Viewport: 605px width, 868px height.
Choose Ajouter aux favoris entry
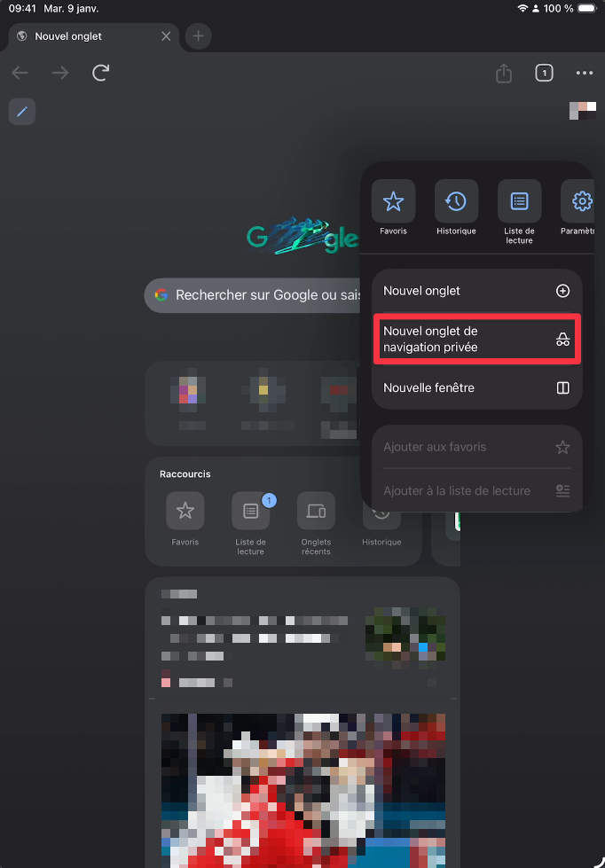pyautogui.click(x=477, y=447)
